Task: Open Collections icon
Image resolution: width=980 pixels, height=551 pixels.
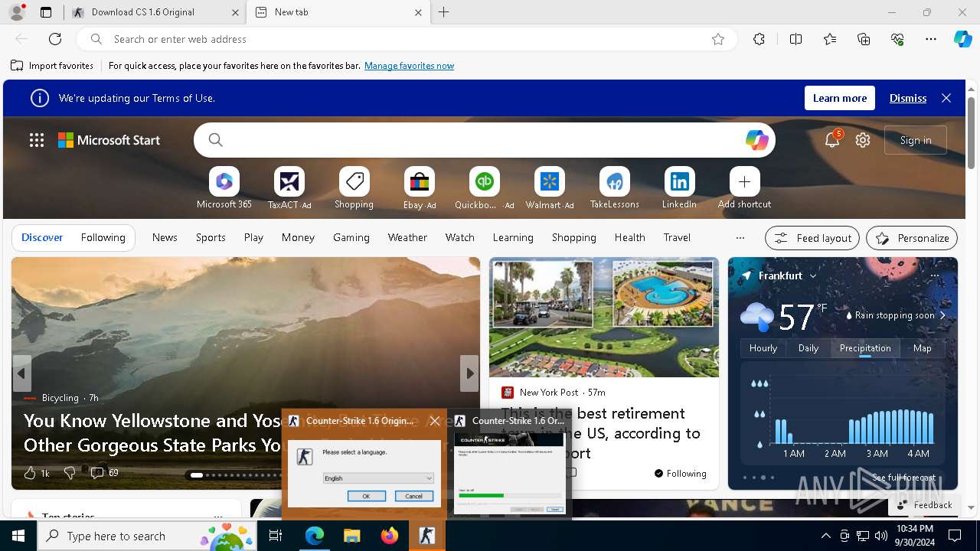Action: click(864, 39)
